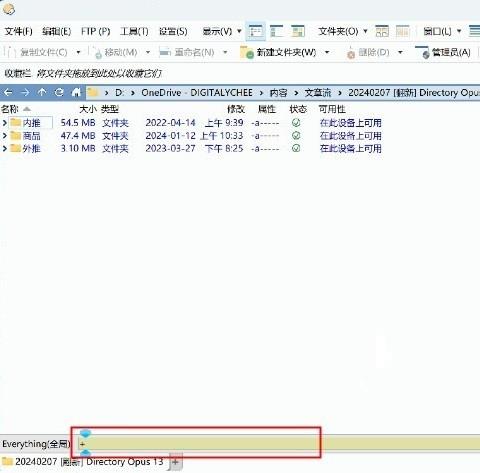Go forward with the right arrow icon
The height and width of the screenshot is (473, 480).
25,92
